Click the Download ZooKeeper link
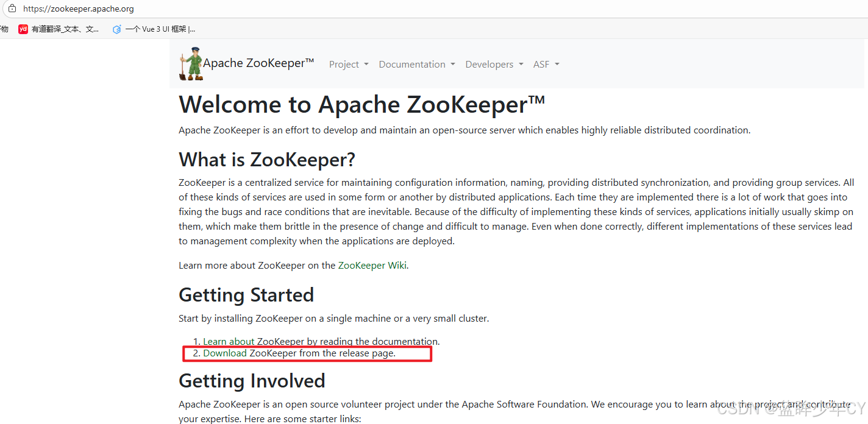Image resolution: width=868 pixels, height=424 pixels. 225,353
